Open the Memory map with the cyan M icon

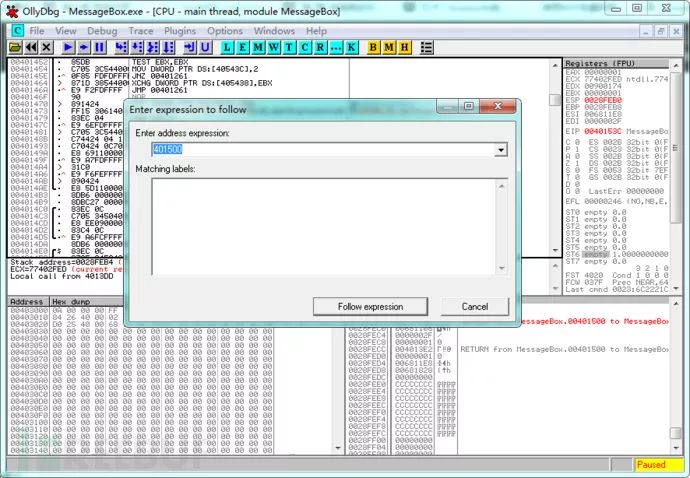click(258, 47)
